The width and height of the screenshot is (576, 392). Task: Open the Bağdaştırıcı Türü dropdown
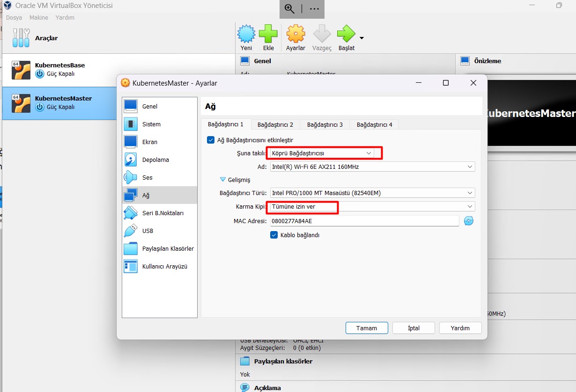372,193
